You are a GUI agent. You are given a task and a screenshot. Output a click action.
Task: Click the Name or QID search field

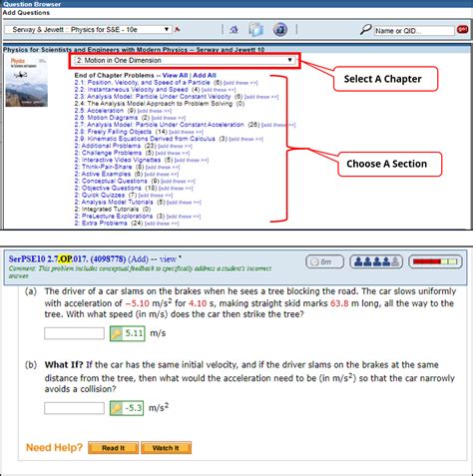point(414,31)
